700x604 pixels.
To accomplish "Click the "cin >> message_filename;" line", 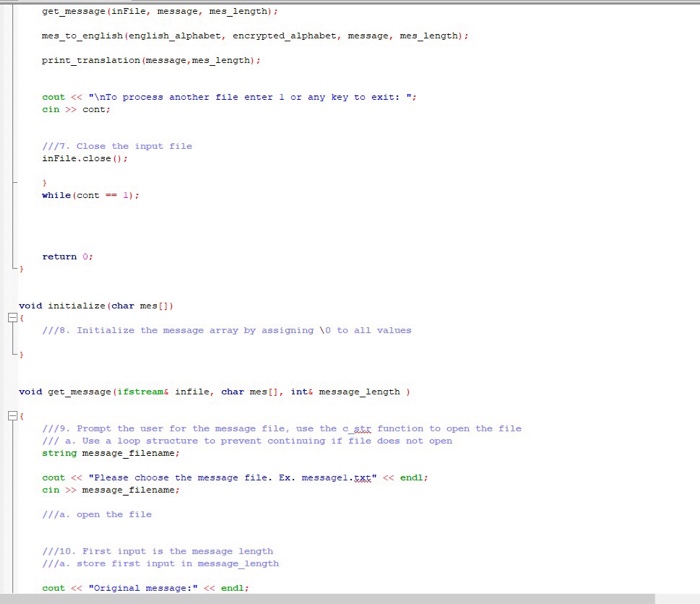I will [111, 490].
